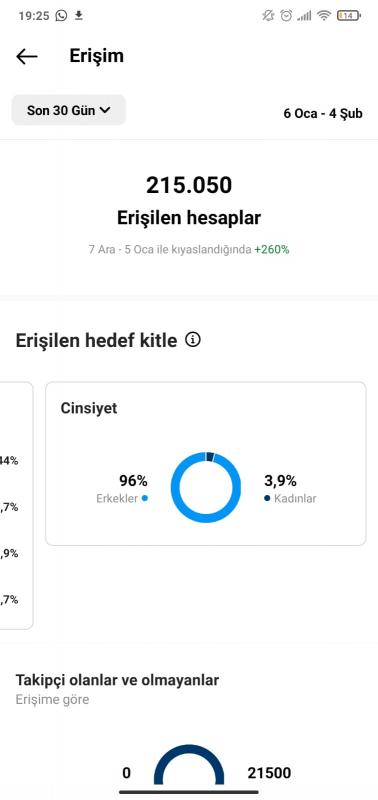Screen dimensions: 378x800
Task: Click the chevron in Son 30 Gün selector
Action: tap(105, 110)
